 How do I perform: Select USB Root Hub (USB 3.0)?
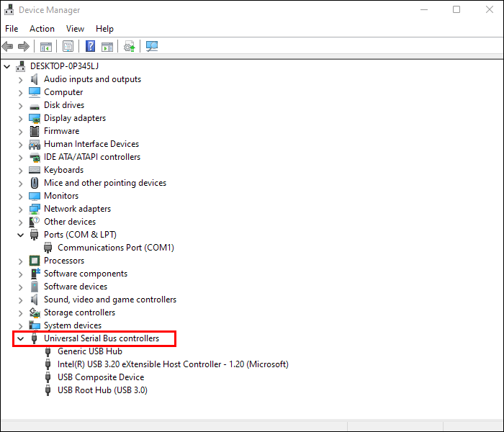(102, 390)
